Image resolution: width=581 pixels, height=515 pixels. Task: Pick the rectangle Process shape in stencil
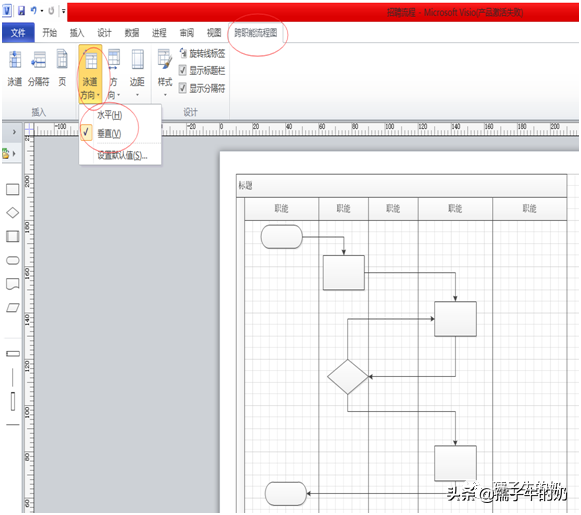pos(13,189)
